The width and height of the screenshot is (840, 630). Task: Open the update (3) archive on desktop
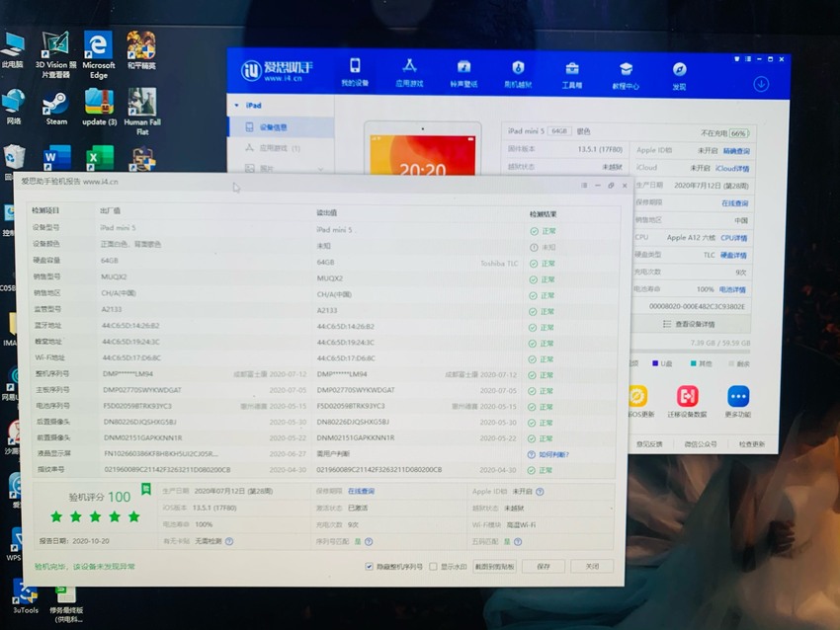click(99, 107)
